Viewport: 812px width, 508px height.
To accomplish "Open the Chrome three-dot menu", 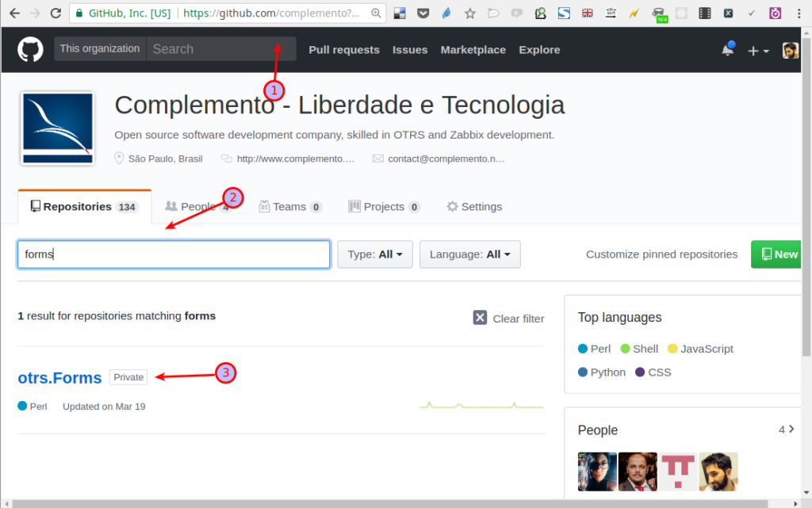I will [799, 13].
